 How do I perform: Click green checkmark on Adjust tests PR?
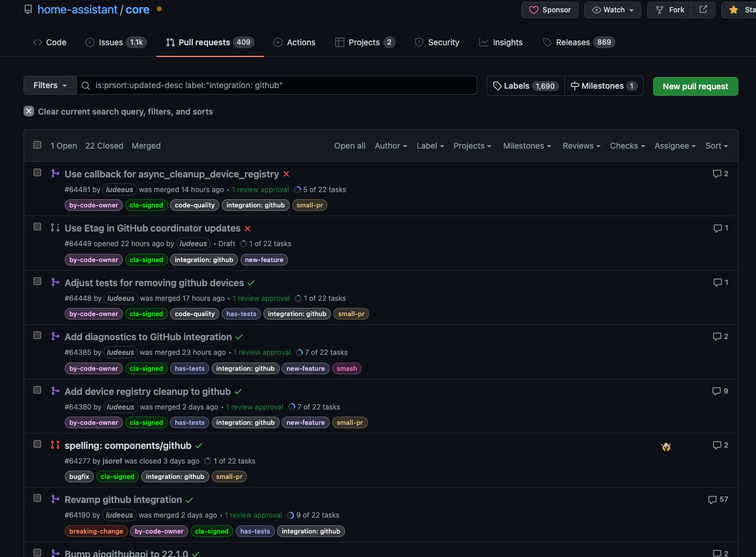[251, 283]
